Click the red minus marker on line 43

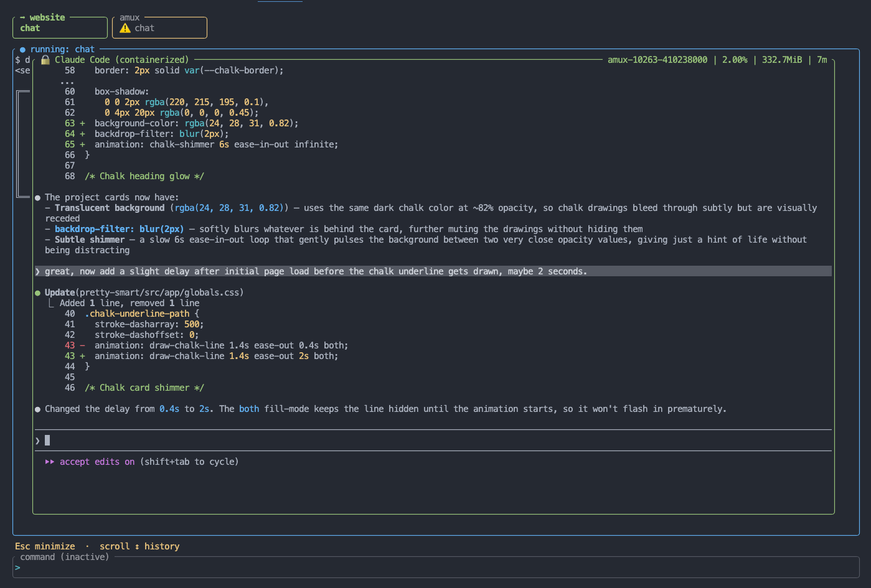82,345
